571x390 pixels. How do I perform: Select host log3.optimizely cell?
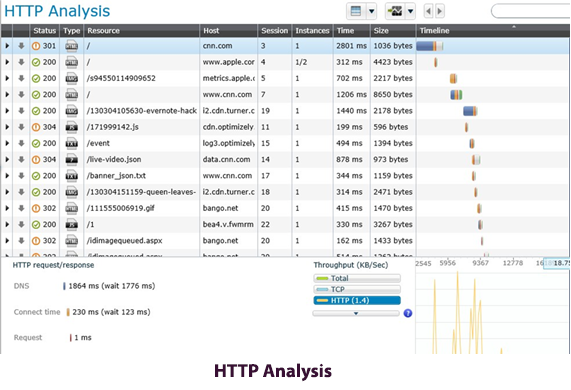pyautogui.click(x=229, y=143)
